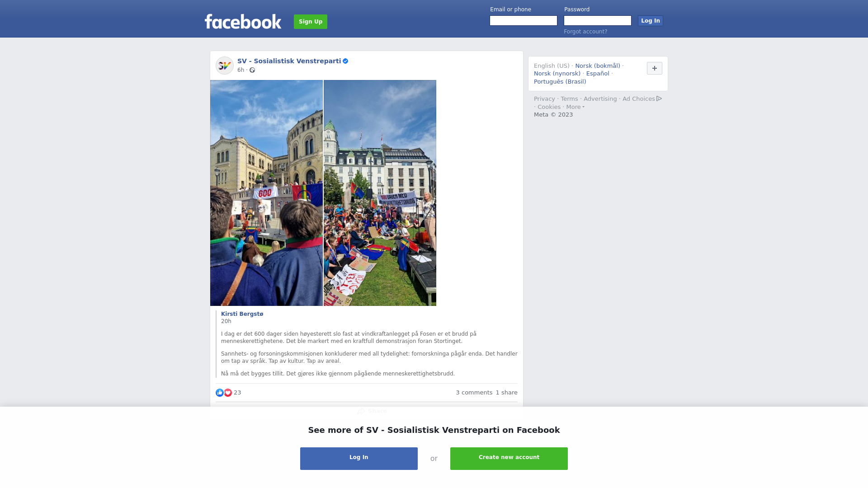868x488 pixels.
Task: Open the crowd on grass photo
Action: tap(380, 193)
